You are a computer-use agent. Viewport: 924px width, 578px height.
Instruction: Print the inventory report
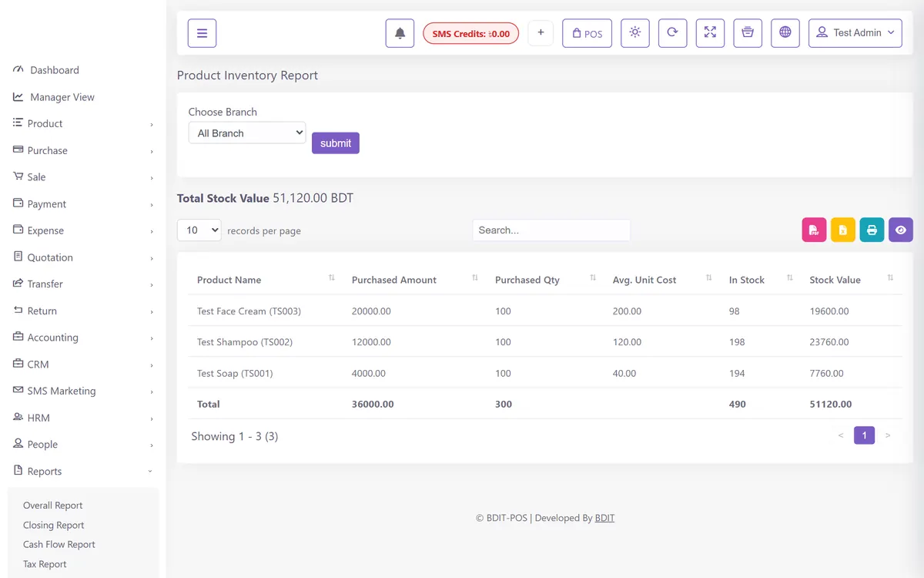872,230
